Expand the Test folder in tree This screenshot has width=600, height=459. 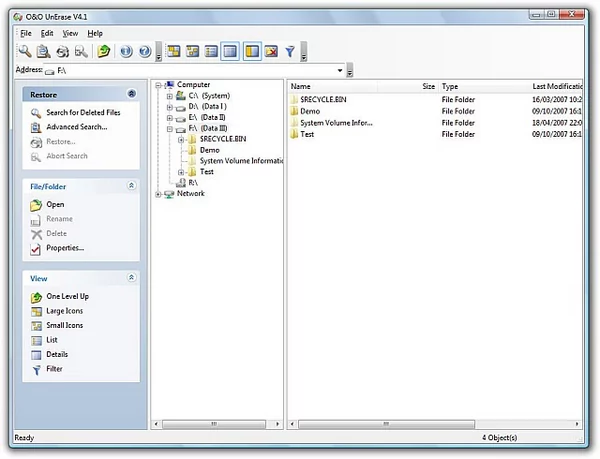pos(181,172)
